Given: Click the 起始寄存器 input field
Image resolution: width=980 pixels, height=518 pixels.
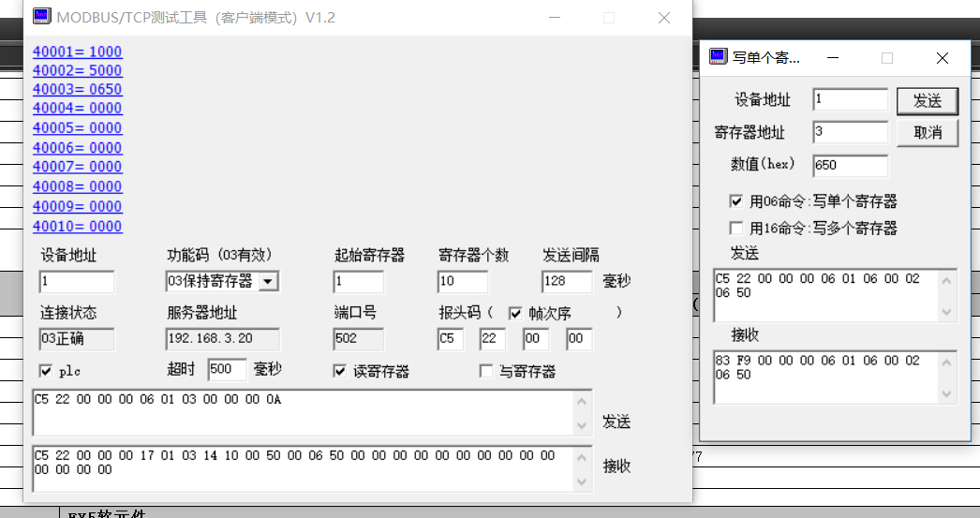Looking at the screenshot, I should tap(358, 282).
